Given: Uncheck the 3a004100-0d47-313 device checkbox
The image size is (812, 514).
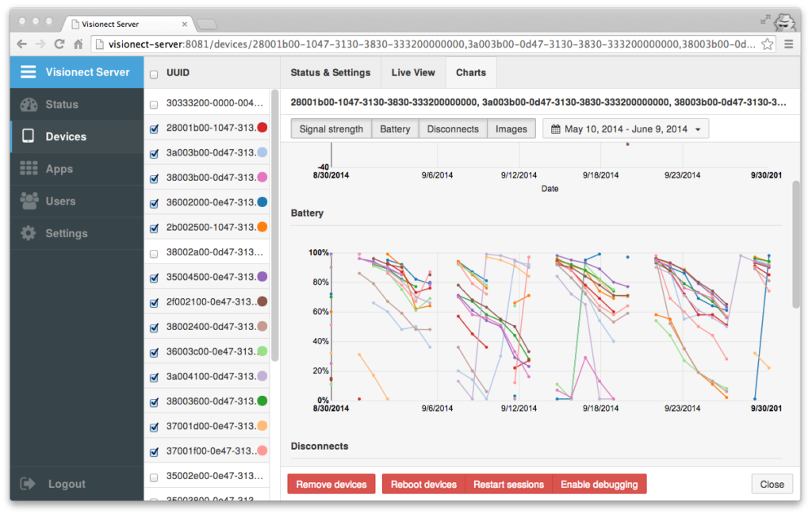Looking at the screenshot, I should pos(154,378).
